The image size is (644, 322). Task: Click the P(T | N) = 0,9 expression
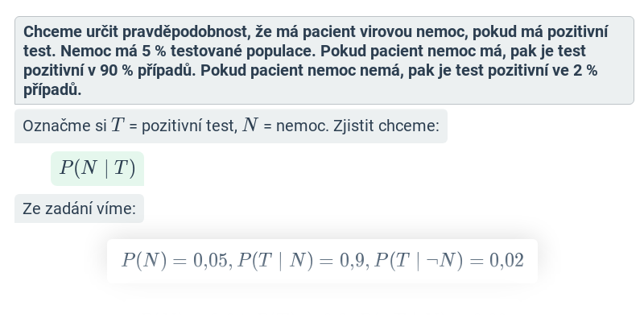tap(303, 261)
